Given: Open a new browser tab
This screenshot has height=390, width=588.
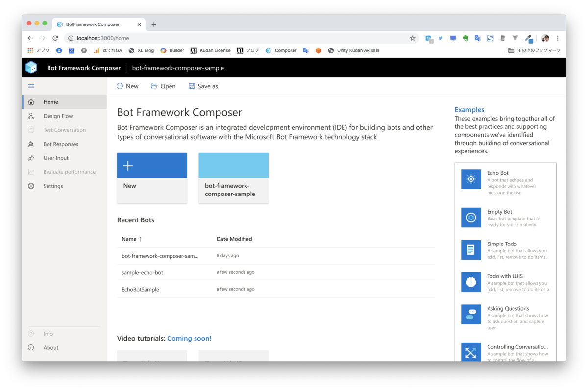Looking at the screenshot, I should [x=154, y=24].
